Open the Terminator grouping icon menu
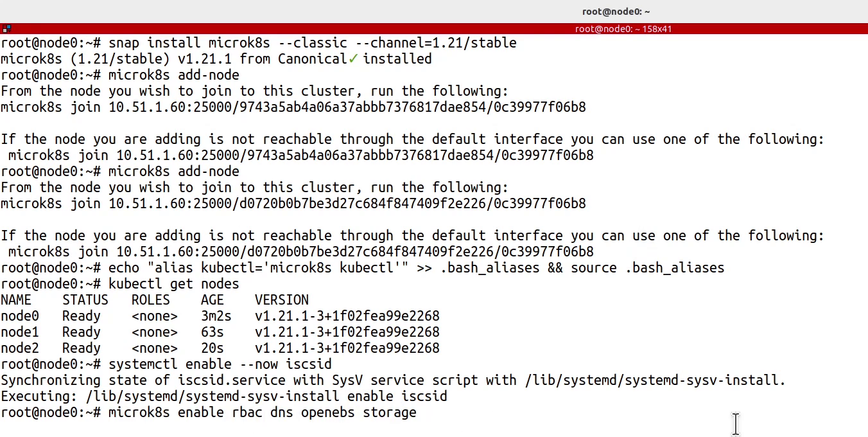The height and width of the screenshot is (437, 868). pyautogui.click(x=6, y=28)
